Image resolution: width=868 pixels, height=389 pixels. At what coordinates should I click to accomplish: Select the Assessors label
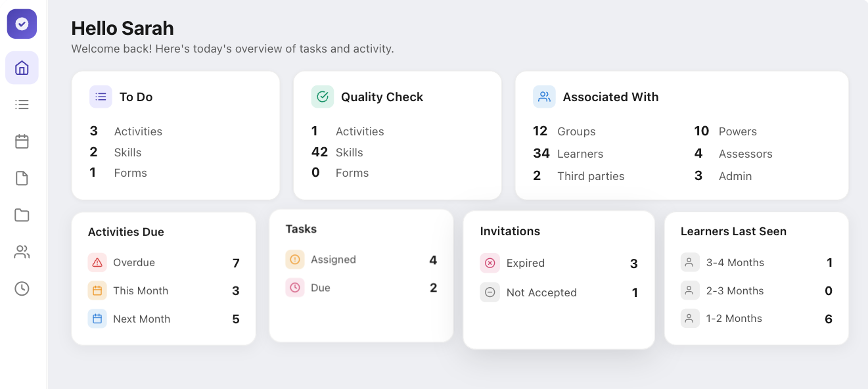746,154
